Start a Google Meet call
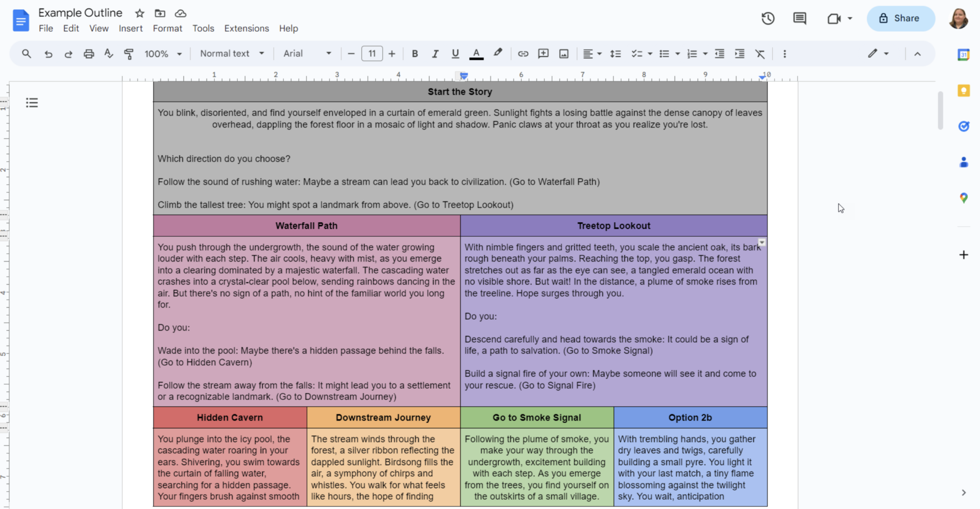The image size is (980, 509). 834,18
